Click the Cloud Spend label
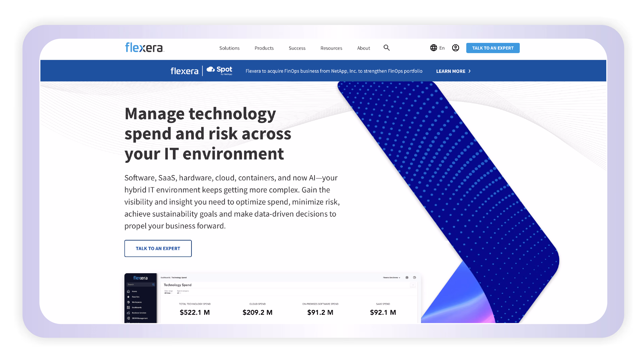The width and height of the screenshot is (644, 362). point(258,304)
